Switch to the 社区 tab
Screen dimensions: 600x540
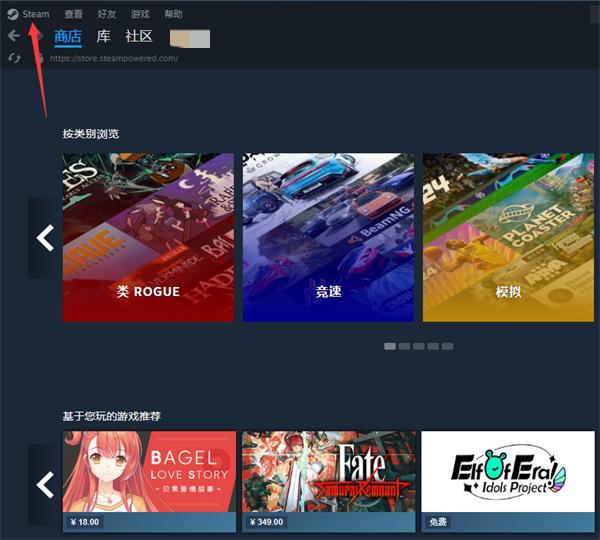tap(139, 36)
